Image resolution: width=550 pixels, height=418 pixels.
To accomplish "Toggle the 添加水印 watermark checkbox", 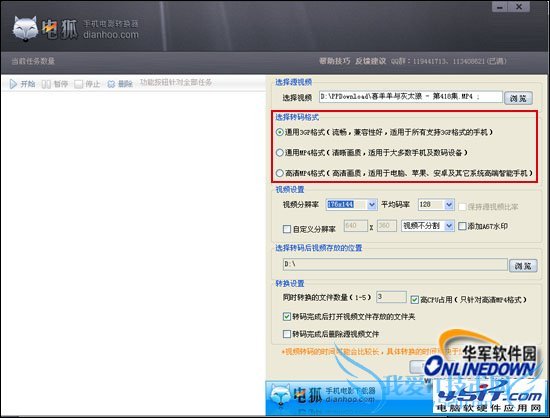I will (x=462, y=226).
